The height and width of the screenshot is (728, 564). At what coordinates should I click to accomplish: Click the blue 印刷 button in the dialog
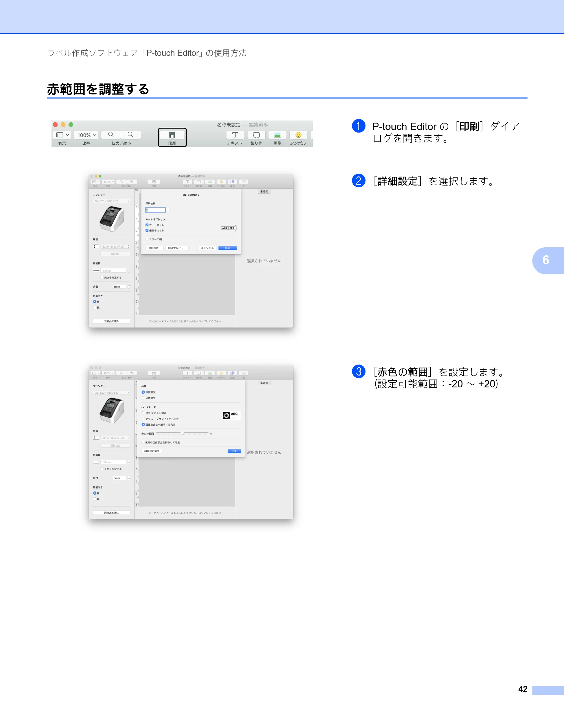pos(228,248)
